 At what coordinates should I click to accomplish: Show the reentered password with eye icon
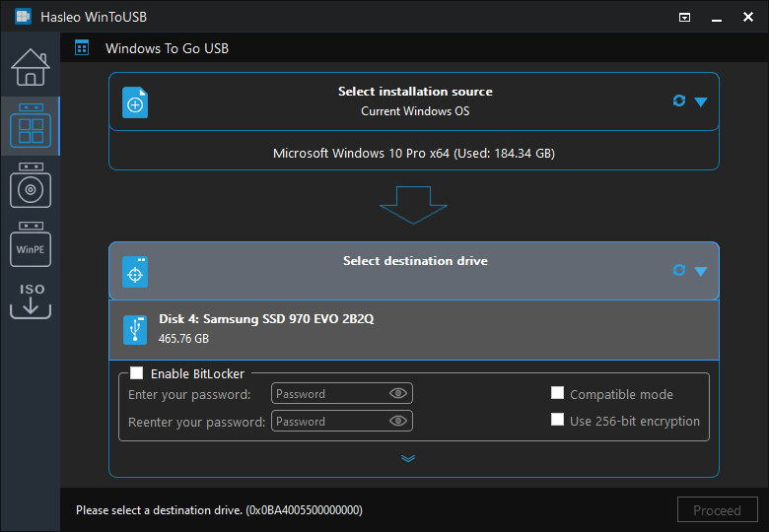(397, 421)
